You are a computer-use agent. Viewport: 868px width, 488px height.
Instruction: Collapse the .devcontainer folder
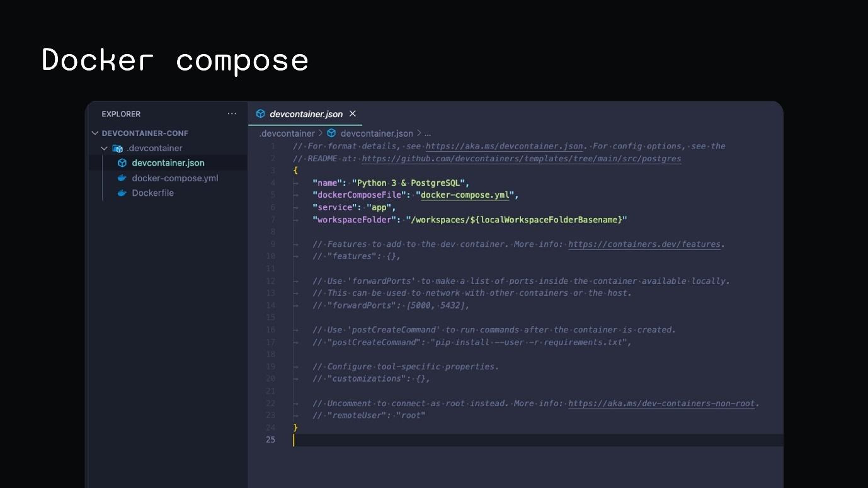[105, 148]
